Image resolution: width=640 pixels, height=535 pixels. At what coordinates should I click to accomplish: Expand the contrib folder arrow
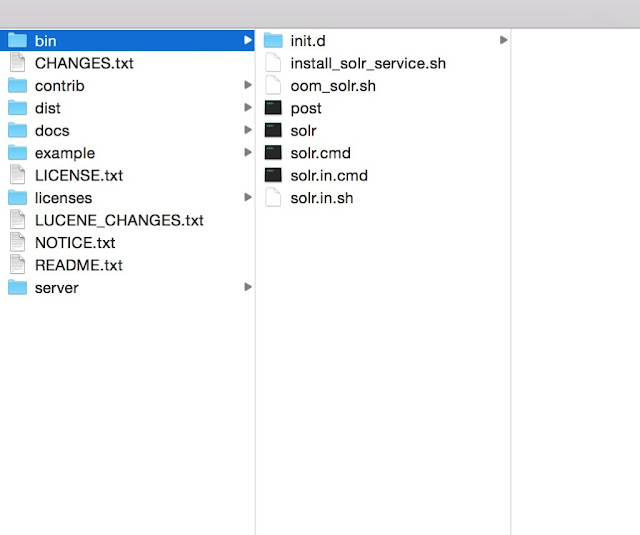pyautogui.click(x=247, y=85)
